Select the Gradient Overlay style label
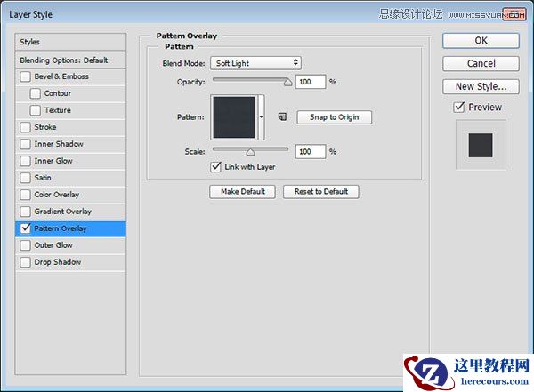The height and width of the screenshot is (392, 534). (x=62, y=212)
